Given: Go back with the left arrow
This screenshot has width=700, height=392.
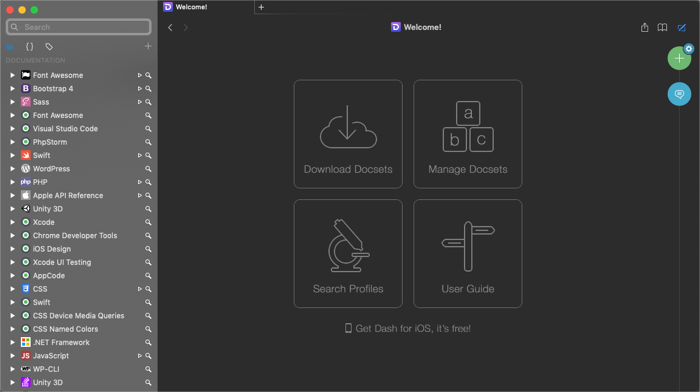Looking at the screenshot, I should (x=170, y=28).
